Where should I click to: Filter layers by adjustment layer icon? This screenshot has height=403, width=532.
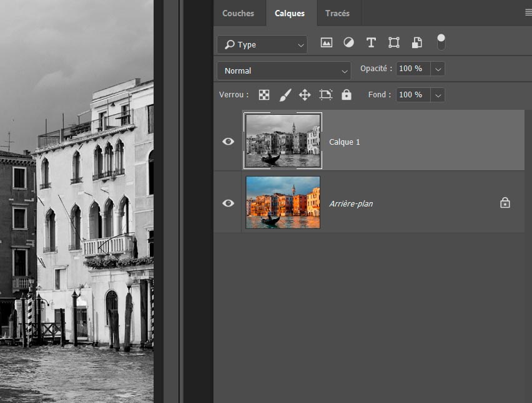tap(348, 43)
